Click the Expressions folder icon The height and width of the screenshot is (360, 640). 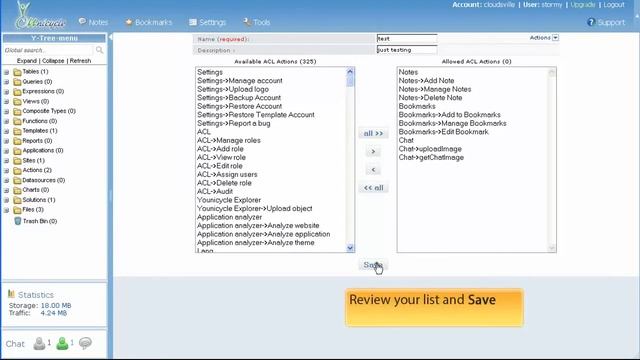pyautogui.click(x=17, y=91)
